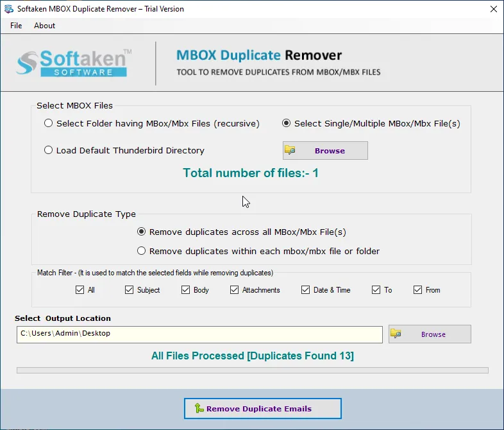Click the app icon in title bar
504x430 pixels.
pyautogui.click(x=9, y=9)
